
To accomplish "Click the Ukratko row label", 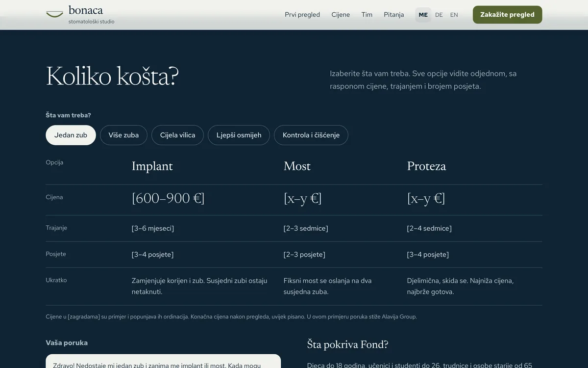I will click(56, 280).
